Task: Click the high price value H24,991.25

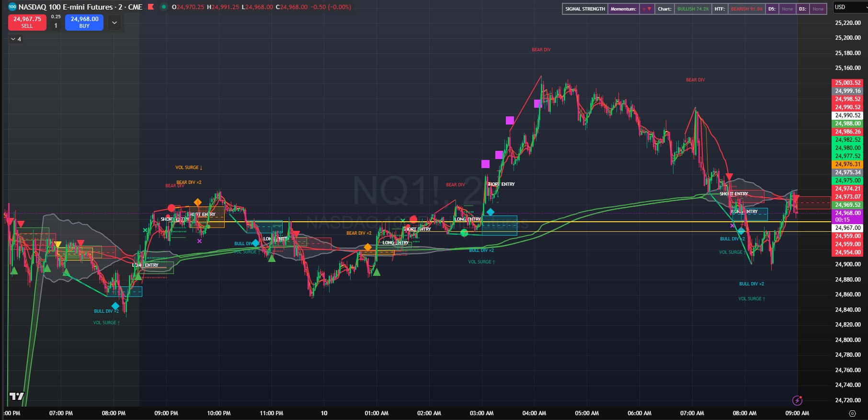Action: [x=223, y=7]
